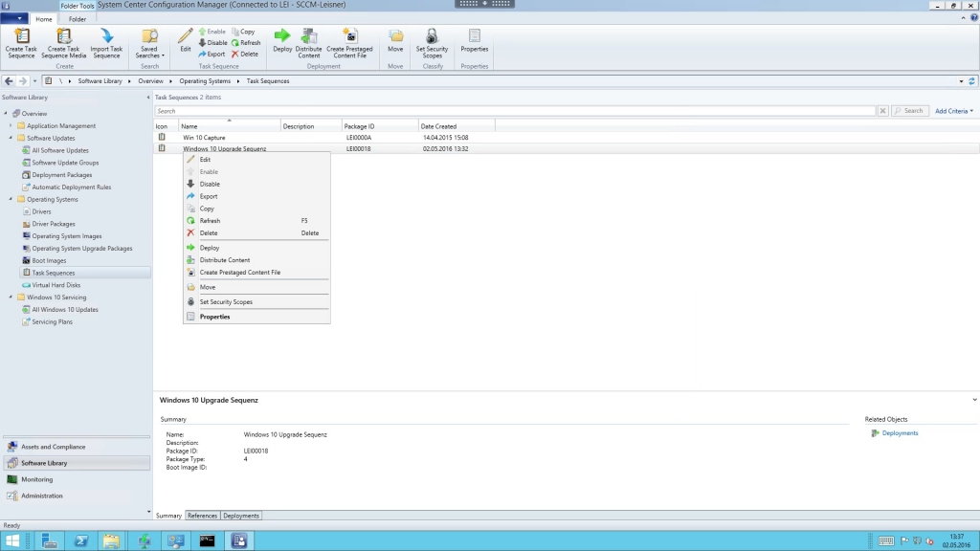Click Delete in the ribbon
Image resolution: width=980 pixels, height=551 pixels.
coord(244,55)
